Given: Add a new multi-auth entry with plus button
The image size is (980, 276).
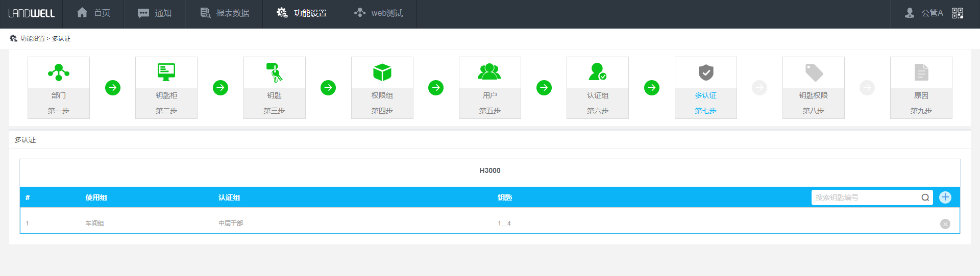Looking at the screenshot, I should coord(945,197).
